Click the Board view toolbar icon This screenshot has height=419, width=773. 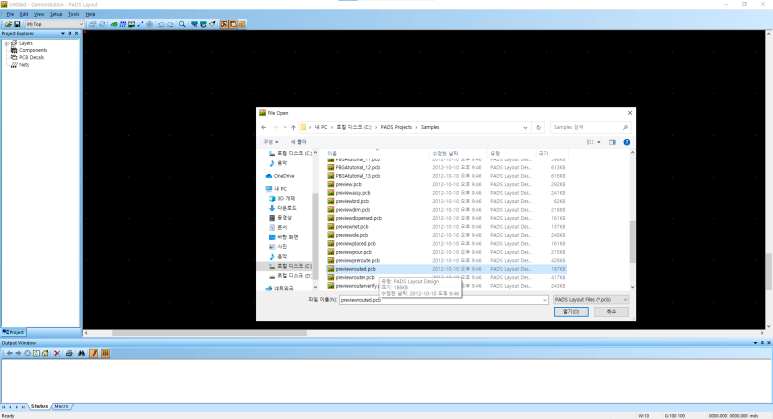pos(194,24)
